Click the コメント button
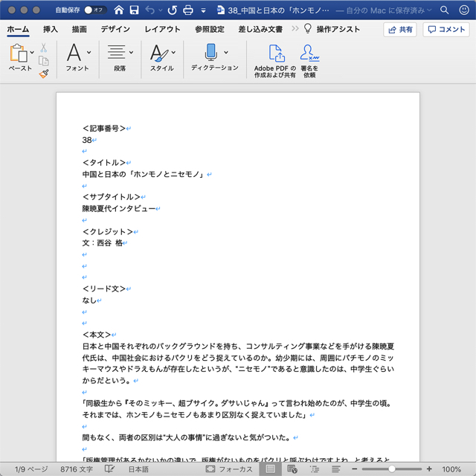The height and width of the screenshot is (476, 476). (x=446, y=30)
